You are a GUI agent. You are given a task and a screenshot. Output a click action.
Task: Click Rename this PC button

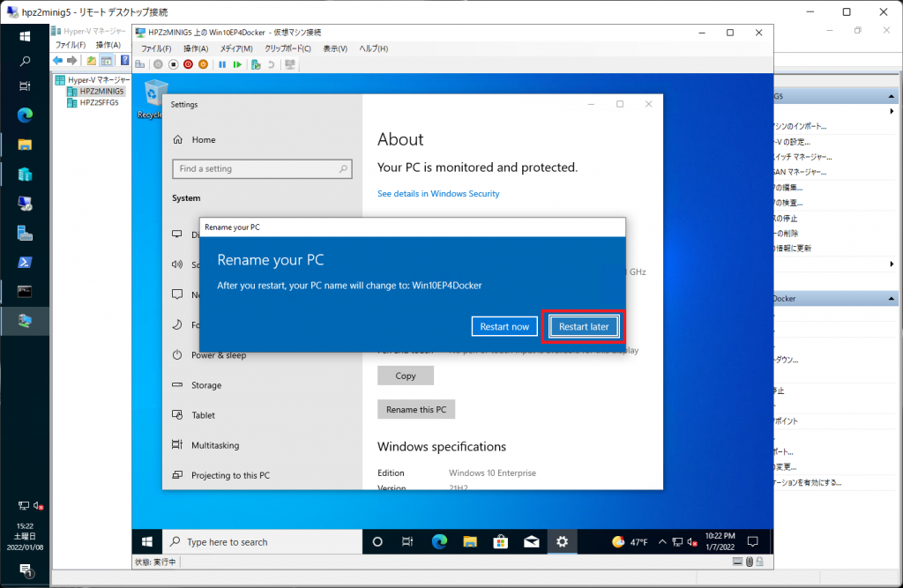tap(416, 409)
